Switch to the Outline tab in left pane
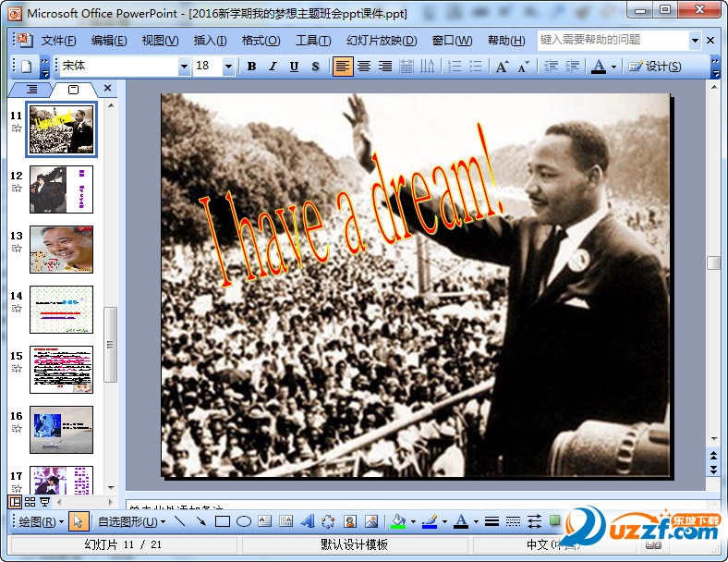Screen dimensions: 728x562 tap(31, 89)
